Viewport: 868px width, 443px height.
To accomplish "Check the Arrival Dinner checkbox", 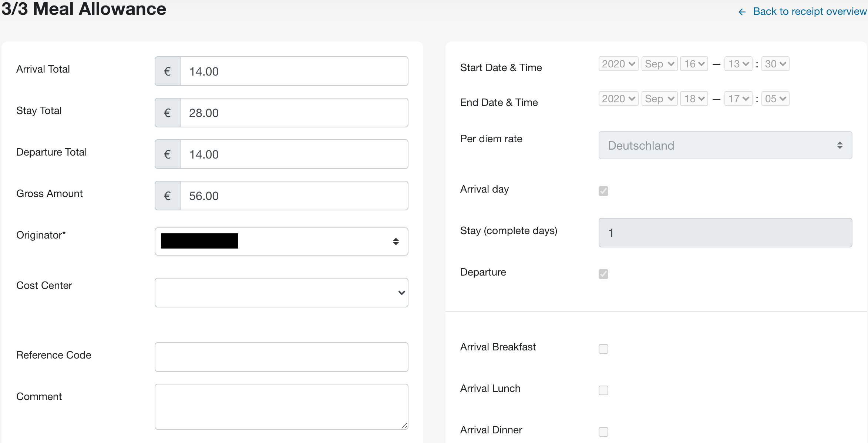I will [x=603, y=432].
